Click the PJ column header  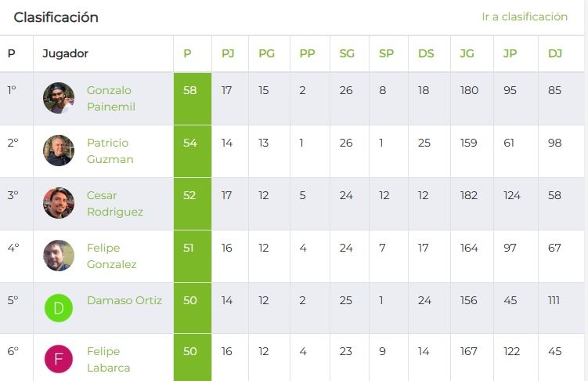tap(228, 53)
